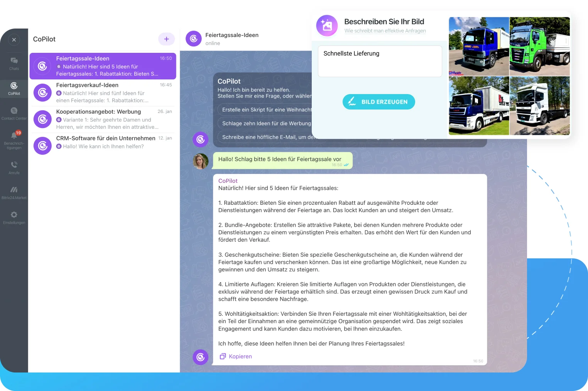Open 'Wie schreibt man effektive Anfragen' link
The height and width of the screenshot is (391, 588).
pos(385,31)
